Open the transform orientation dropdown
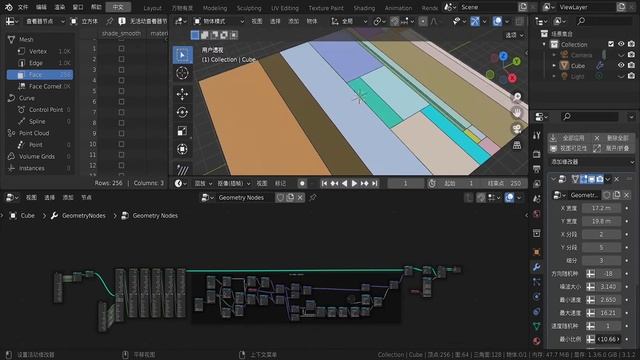The height and width of the screenshot is (360, 640). [349, 21]
